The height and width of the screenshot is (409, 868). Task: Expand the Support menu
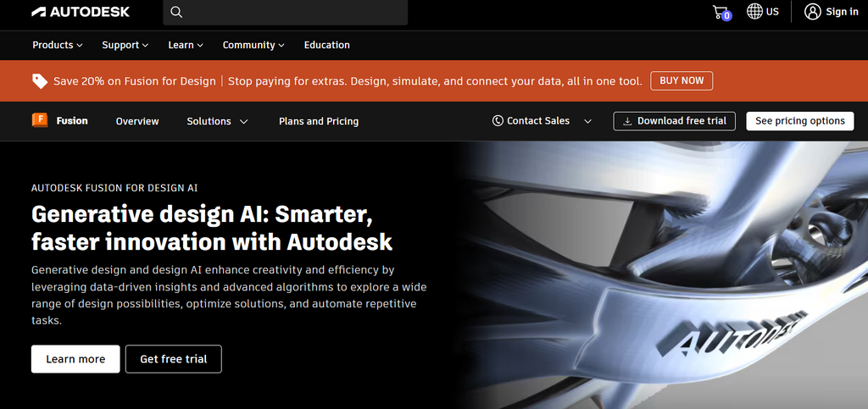coord(125,46)
